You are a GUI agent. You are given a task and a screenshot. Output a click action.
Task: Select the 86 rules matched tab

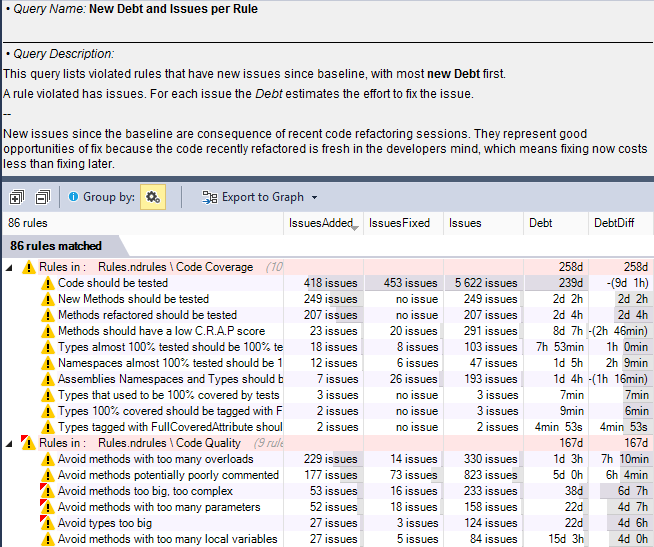pos(56,246)
